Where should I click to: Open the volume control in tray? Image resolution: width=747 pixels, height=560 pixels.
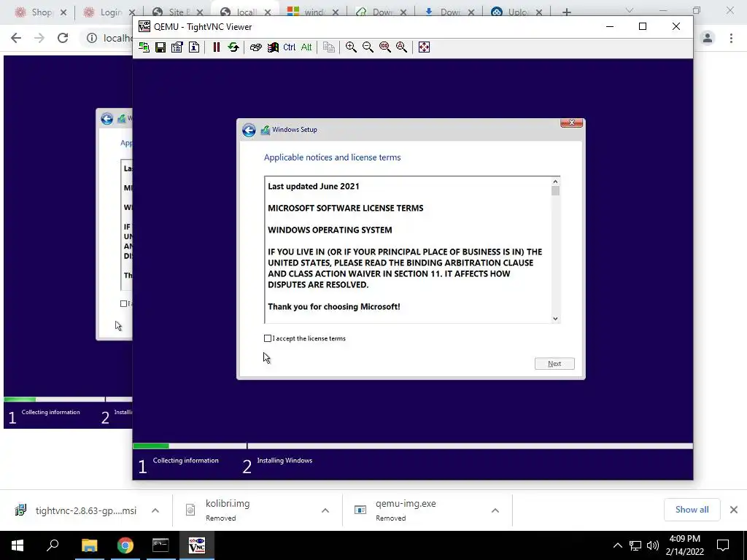[653, 545]
